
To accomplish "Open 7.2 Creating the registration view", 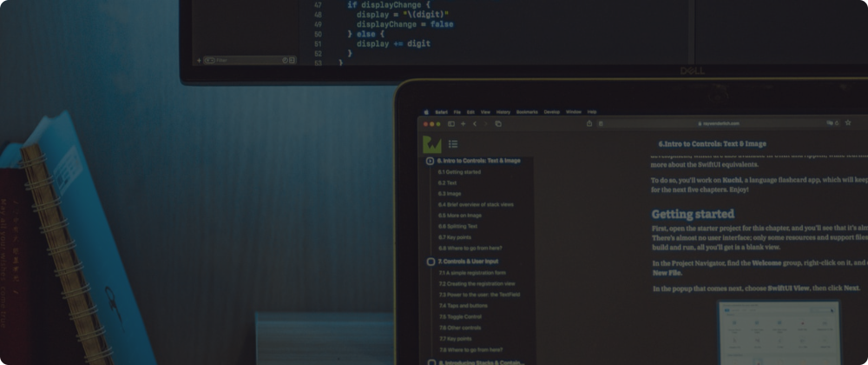I will click(477, 283).
